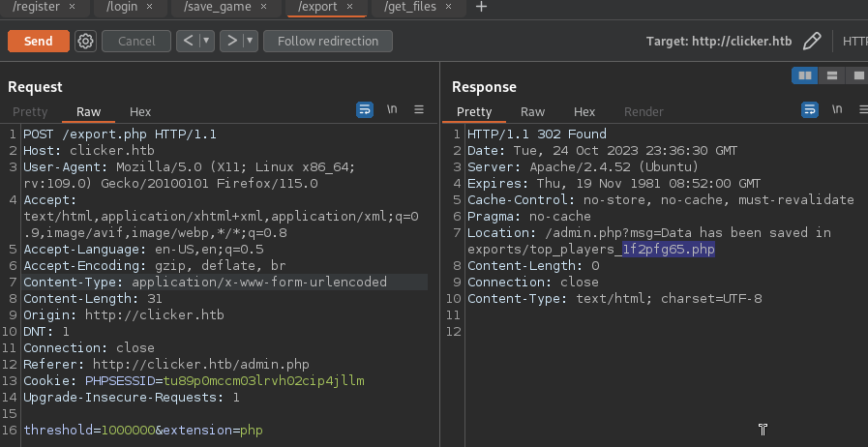The image size is (868, 447).
Task: Expand the forward history dropdown arrow
Action: tap(250, 41)
